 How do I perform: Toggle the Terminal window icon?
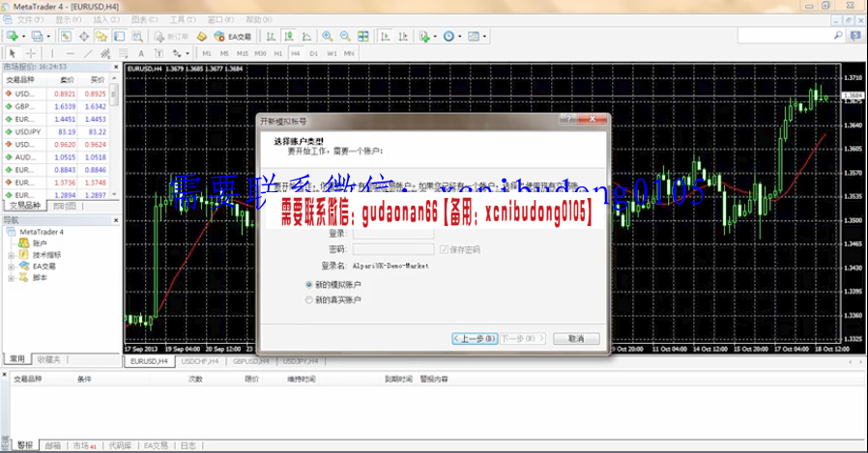119,37
